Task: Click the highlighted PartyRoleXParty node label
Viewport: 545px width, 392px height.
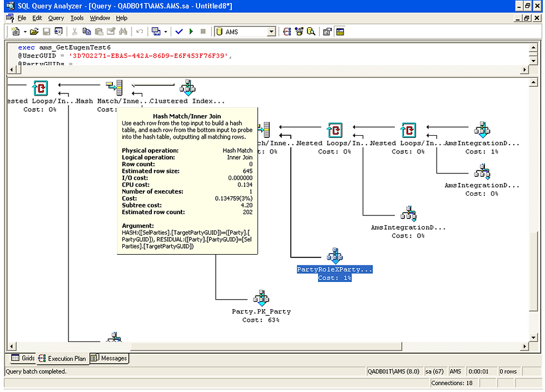Action: tap(335, 269)
